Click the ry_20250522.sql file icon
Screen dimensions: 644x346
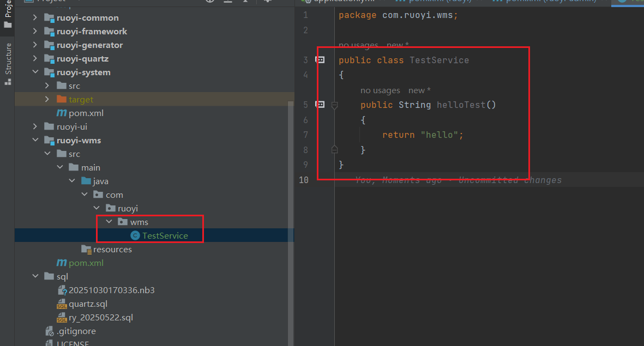(x=62, y=318)
